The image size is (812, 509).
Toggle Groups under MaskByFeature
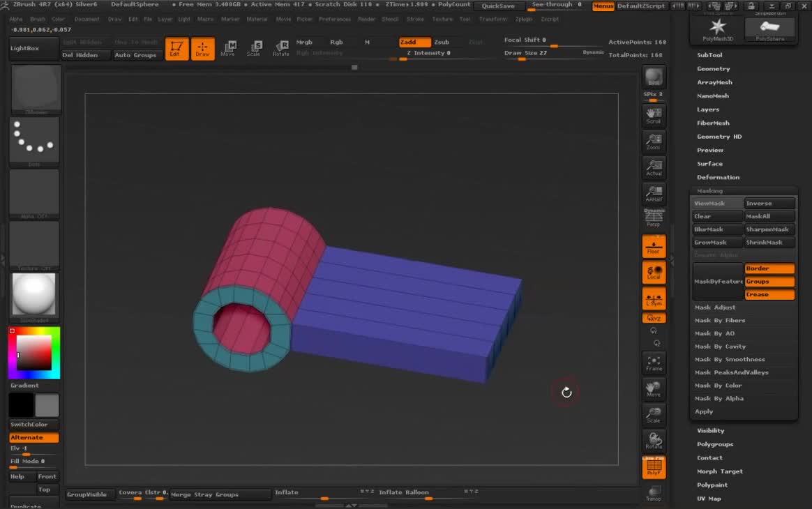(x=769, y=281)
